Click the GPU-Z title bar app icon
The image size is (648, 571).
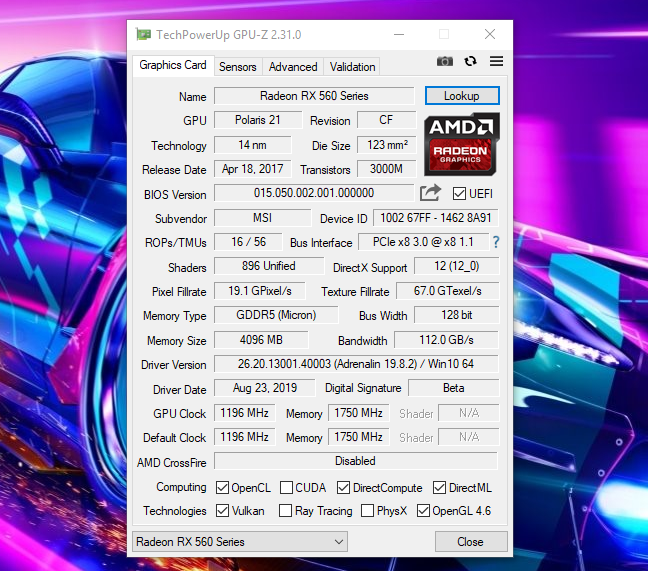(x=143, y=35)
